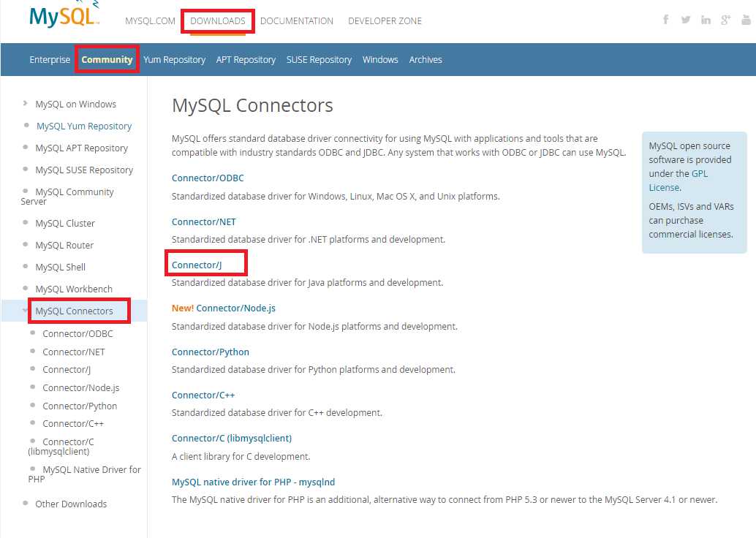Select Other Downloads in sidebar
Image resolution: width=756 pixels, height=538 pixels.
tap(71, 504)
